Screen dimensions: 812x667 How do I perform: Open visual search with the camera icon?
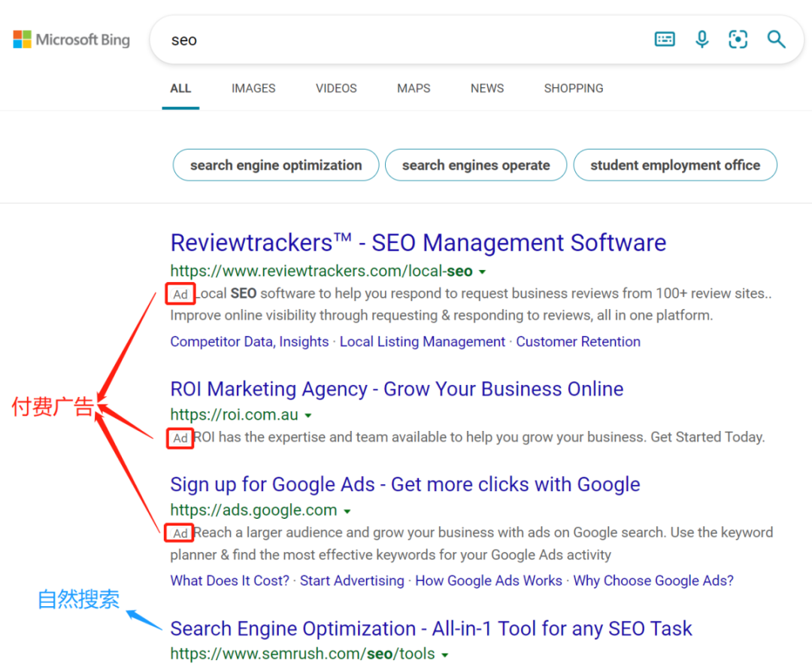coord(738,39)
